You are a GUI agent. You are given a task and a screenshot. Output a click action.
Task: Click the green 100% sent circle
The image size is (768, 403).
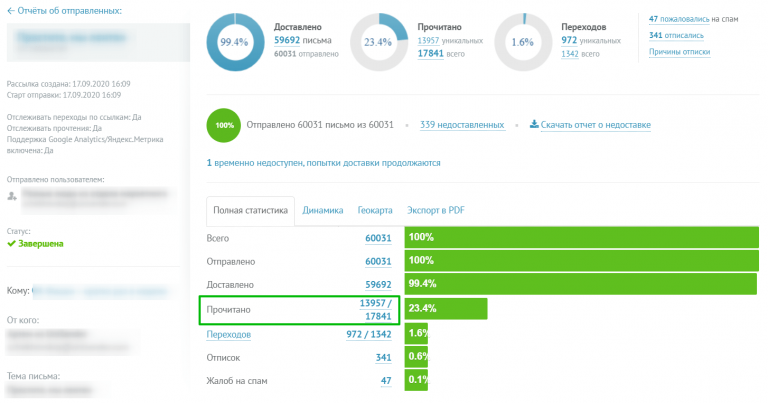point(224,125)
